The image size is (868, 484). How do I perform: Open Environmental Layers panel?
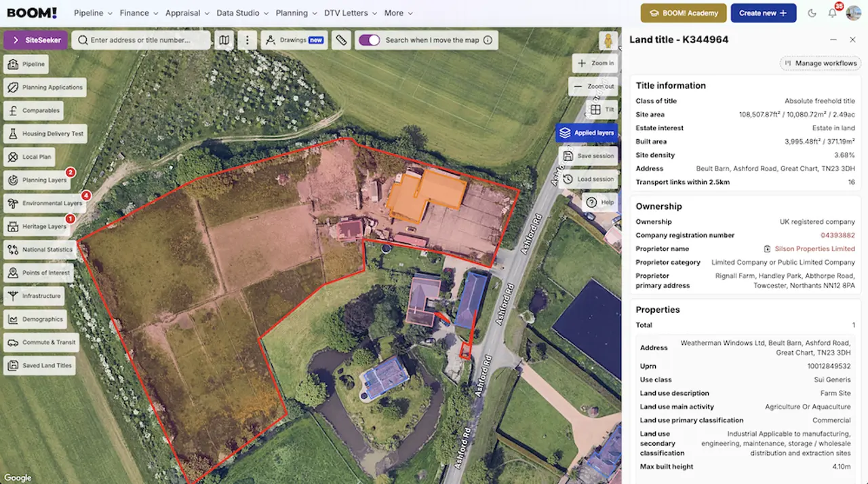point(45,203)
